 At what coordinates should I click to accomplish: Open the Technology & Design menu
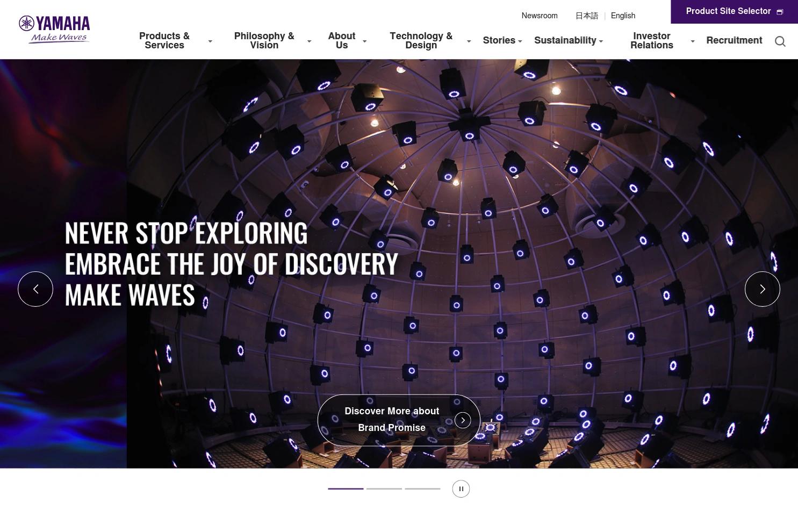421,41
